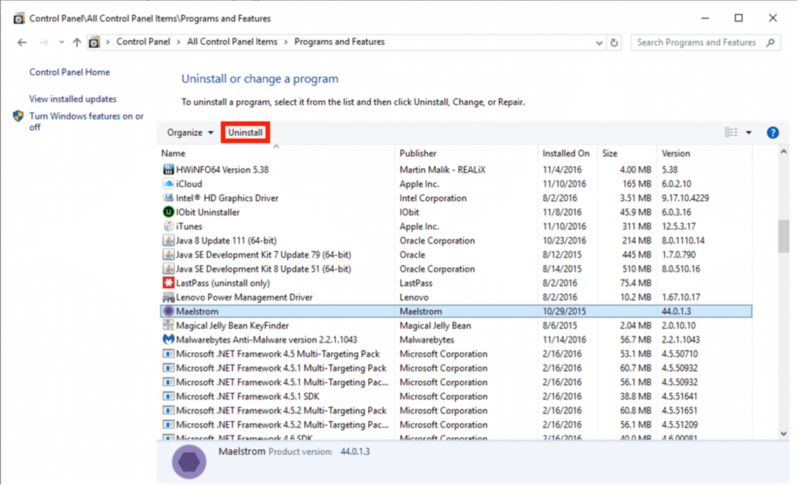Click the Java 8 Update 111 icon

point(168,240)
